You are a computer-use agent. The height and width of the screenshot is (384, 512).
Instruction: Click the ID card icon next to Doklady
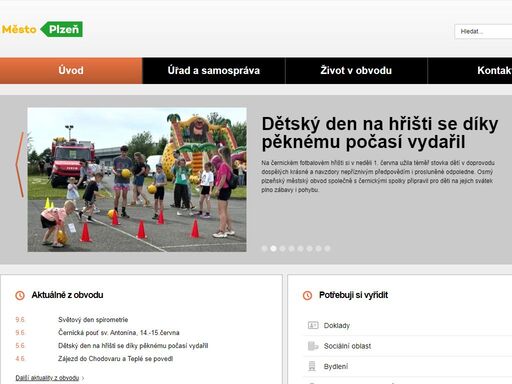313,325
